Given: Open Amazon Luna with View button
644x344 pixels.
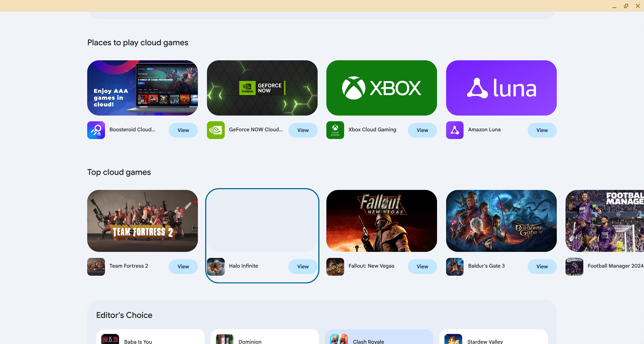Looking at the screenshot, I should click(542, 130).
